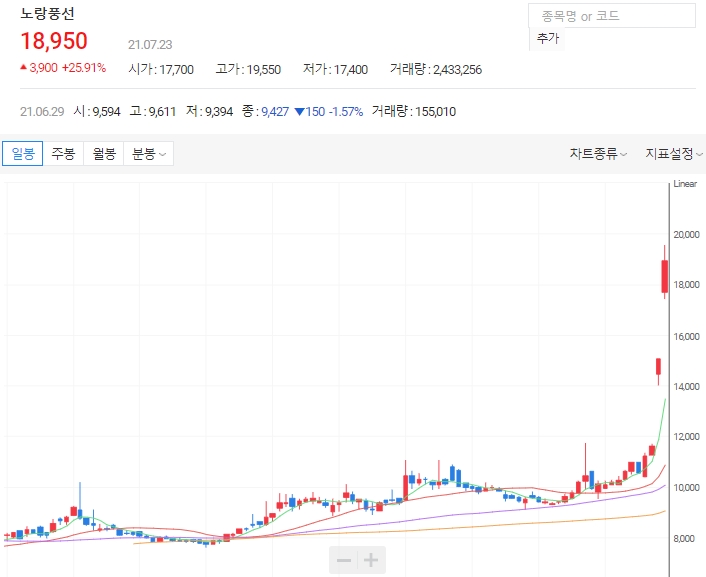This screenshot has height=577, width=706.
Task: Click the 종: 9,427 close value
Action: tap(265, 111)
